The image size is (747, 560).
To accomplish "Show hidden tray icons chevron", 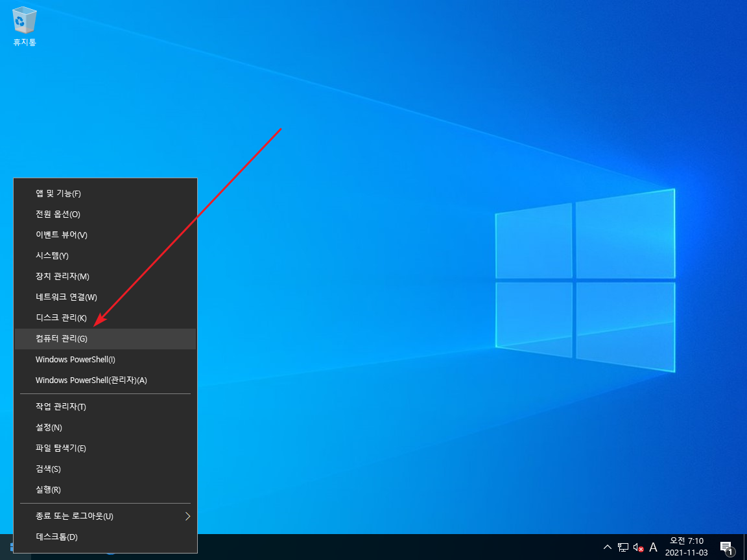I will click(x=608, y=547).
